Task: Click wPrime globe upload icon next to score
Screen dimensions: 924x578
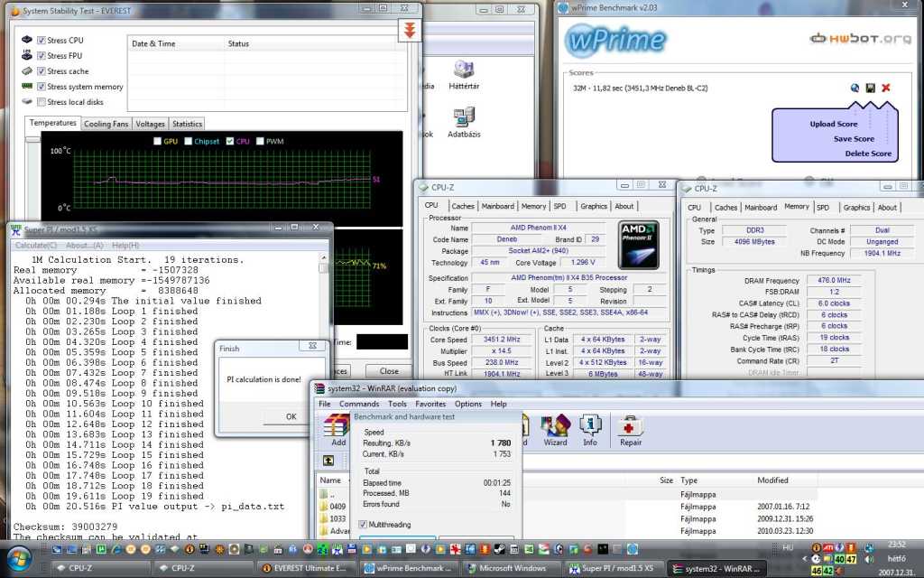Action: click(855, 88)
